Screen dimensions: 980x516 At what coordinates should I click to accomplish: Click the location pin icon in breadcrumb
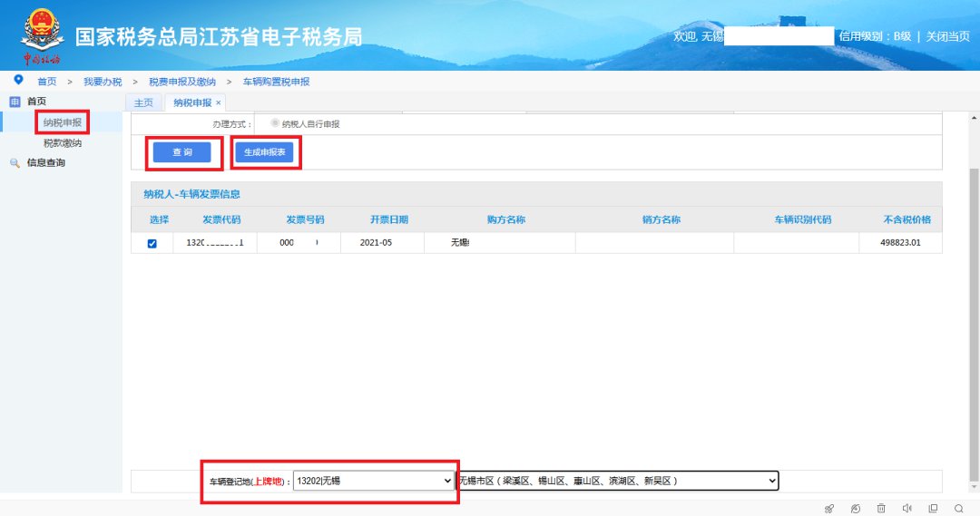[x=18, y=81]
